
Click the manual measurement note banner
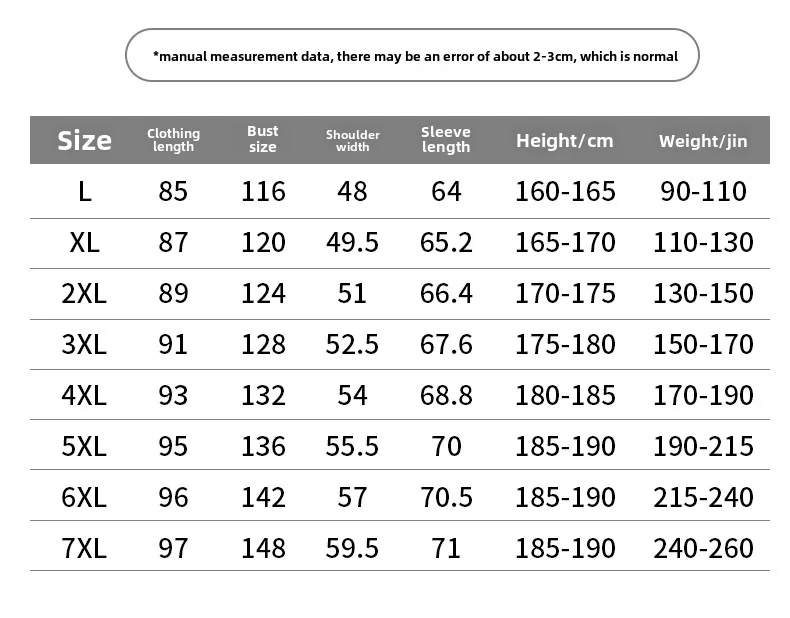pyautogui.click(x=412, y=55)
